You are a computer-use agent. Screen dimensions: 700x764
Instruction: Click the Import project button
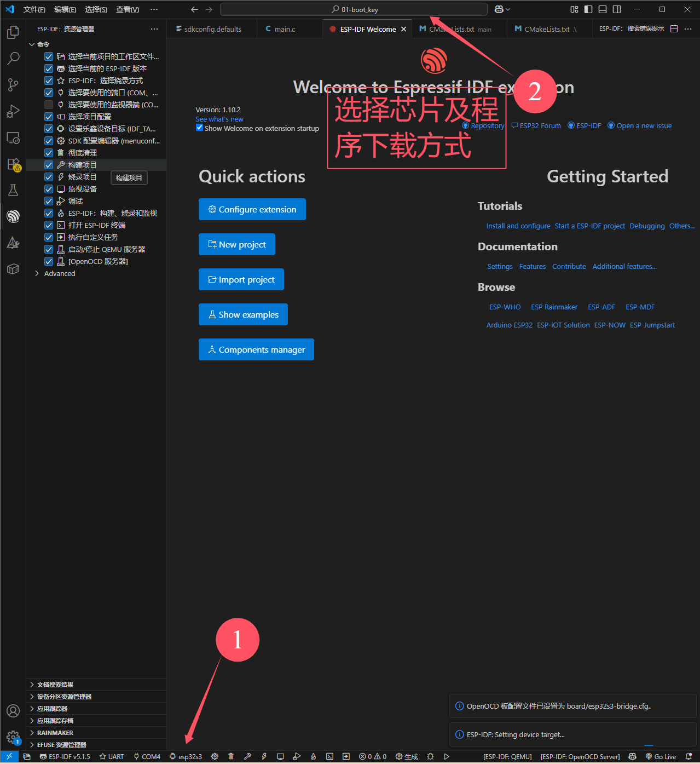coord(241,279)
